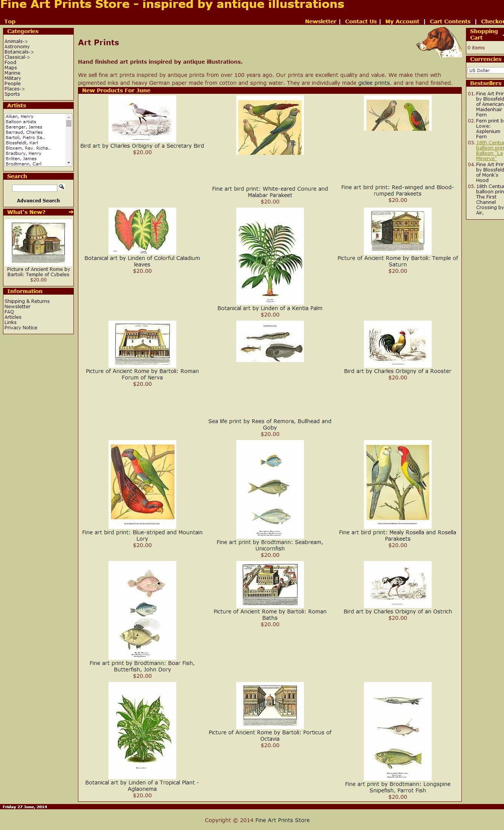Expand the Animals category
Image resolution: width=504 pixels, height=830 pixels.
pyautogui.click(x=16, y=41)
